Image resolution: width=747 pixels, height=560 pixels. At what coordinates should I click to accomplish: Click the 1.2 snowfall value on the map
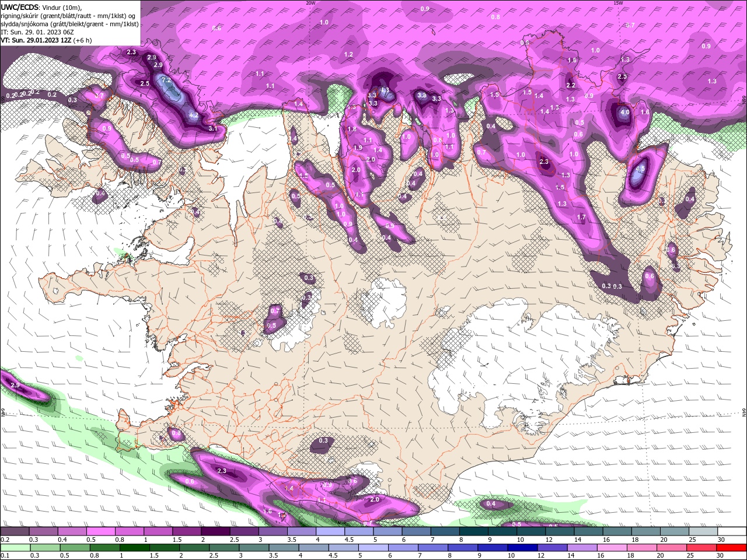pyautogui.click(x=349, y=54)
